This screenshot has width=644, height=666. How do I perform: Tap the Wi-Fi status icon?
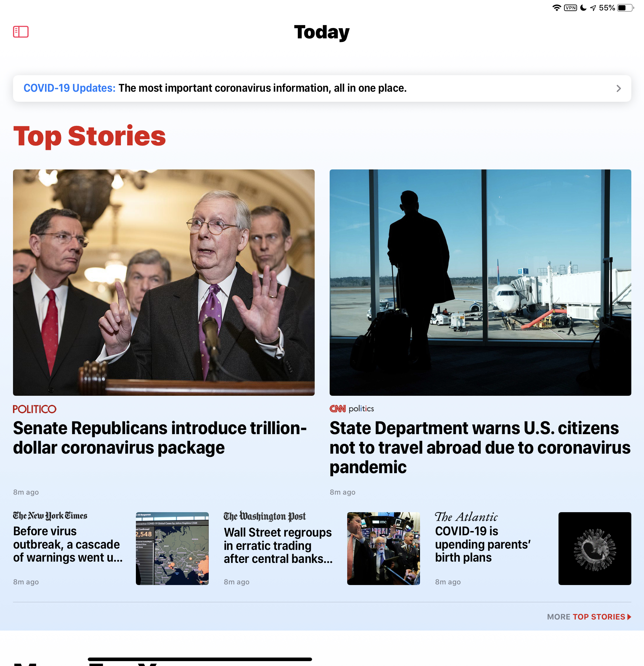tap(556, 7)
